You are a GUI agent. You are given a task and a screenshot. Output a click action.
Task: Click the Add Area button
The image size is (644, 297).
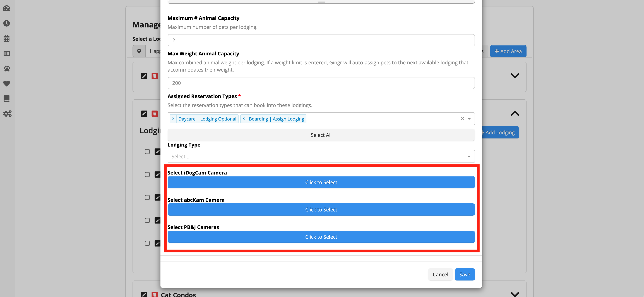click(x=508, y=51)
